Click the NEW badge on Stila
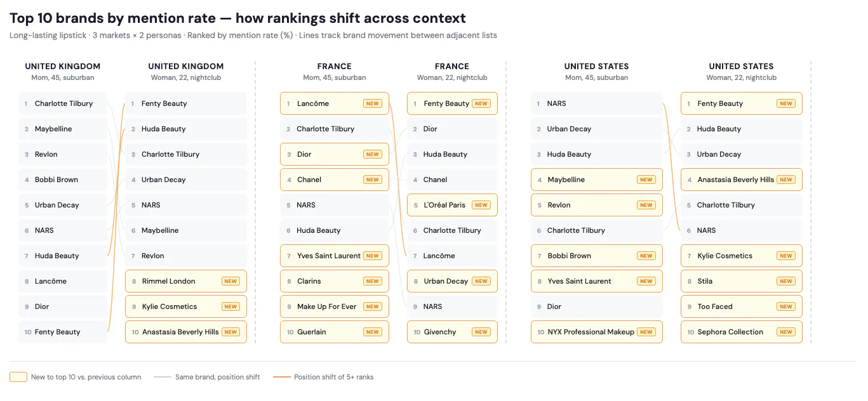Image resolution: width=868 pixels, height=401 pixels. click(x=786, y=281)
